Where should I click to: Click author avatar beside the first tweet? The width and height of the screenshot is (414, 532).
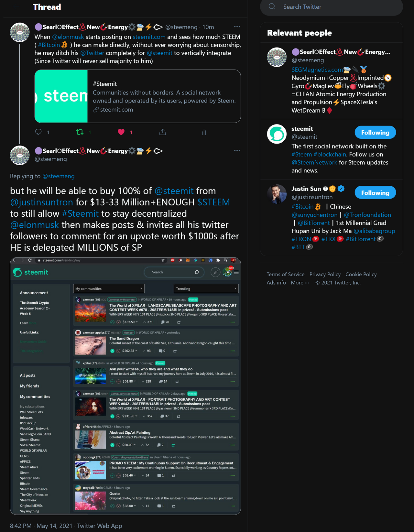coord(20,32)
